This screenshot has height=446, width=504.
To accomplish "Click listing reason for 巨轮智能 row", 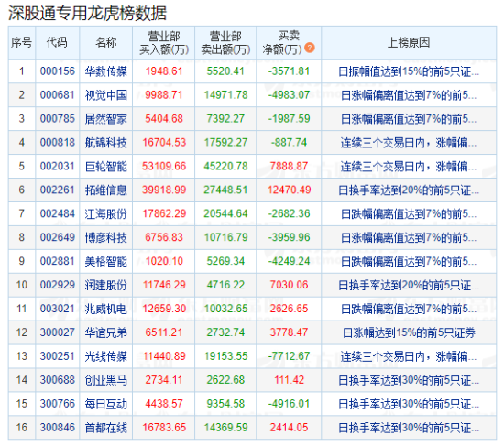I will pos(409,167).
